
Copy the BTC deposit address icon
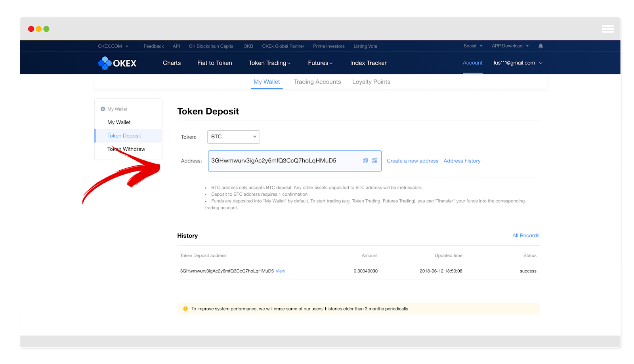tap(365, 161)
